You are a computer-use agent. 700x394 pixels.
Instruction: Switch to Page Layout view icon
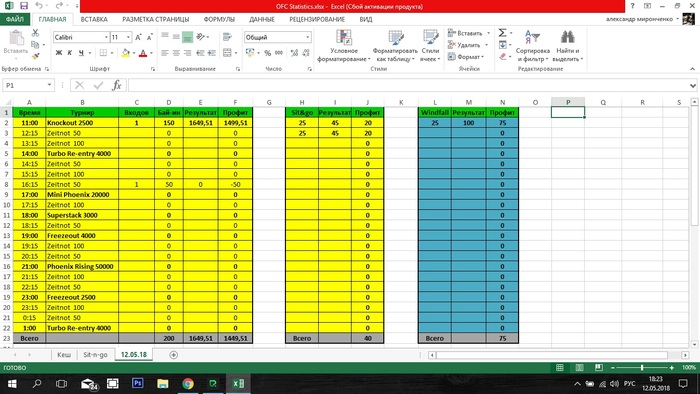[x=579, y=367]
